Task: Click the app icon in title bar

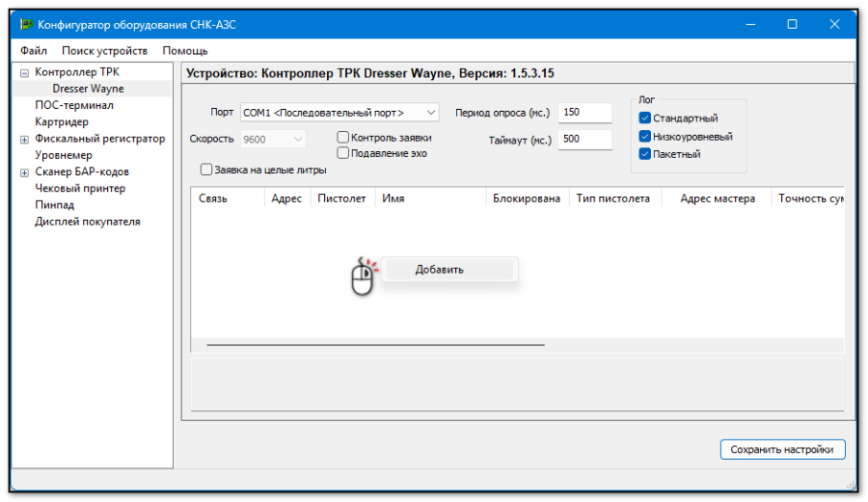Action: [x=26, y=24]
